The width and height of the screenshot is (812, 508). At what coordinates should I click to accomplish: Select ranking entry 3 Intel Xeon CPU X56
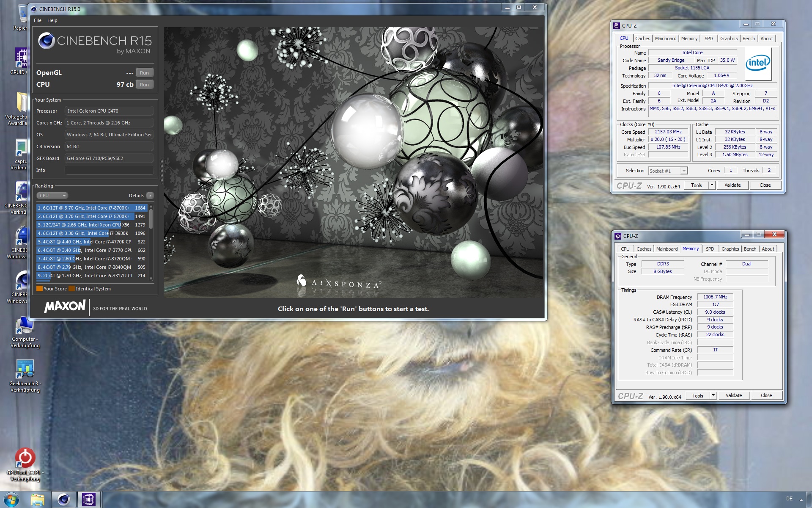[92, 225]
